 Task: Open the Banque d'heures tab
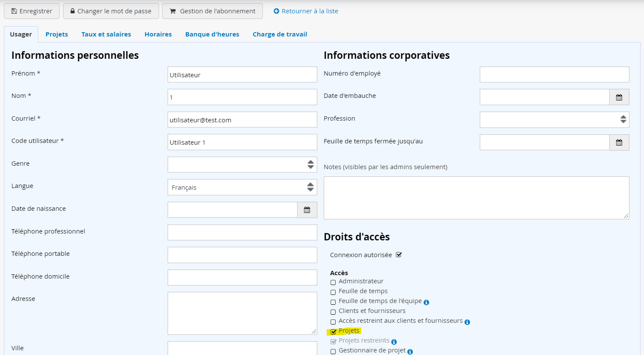pyautogui.click(x=212, y=34)
